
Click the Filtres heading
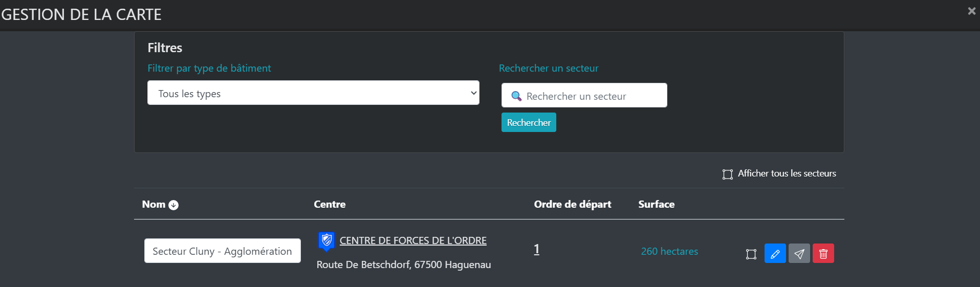(x=165, y=48)
